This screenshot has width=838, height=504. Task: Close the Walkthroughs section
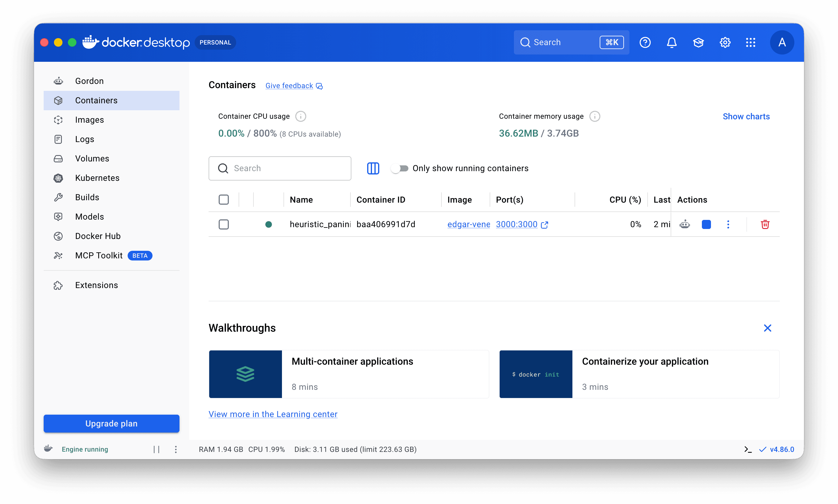[767, 328]
